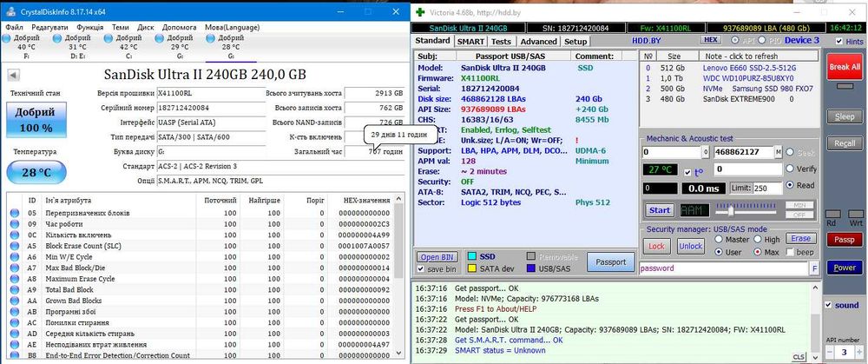Switch to the Tests tab
The image size is (868, 364).
tap(502, 42)
